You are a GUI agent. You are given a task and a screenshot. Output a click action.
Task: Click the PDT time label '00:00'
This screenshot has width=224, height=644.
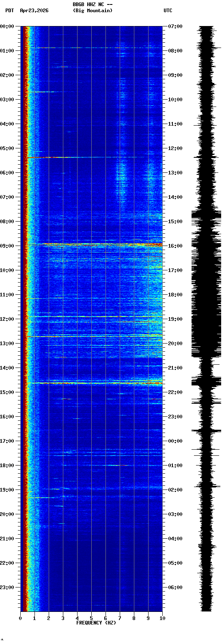(7, 26)
